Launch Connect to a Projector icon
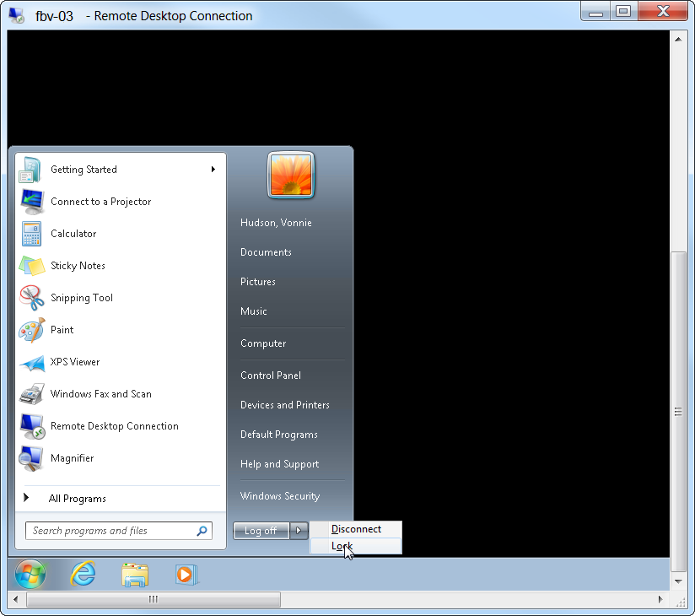The image size is (695, 616). point(31,202)
